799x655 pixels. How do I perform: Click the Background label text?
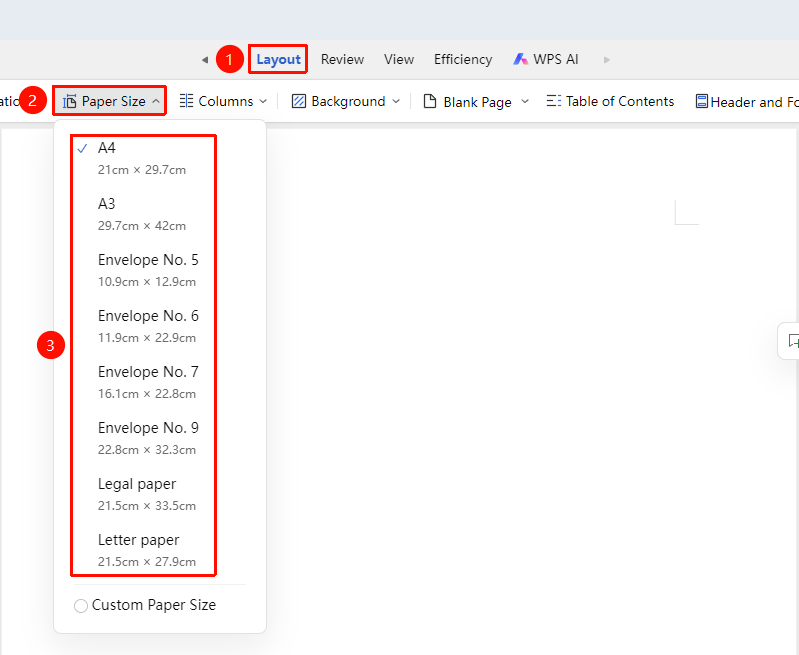(348, 101)
